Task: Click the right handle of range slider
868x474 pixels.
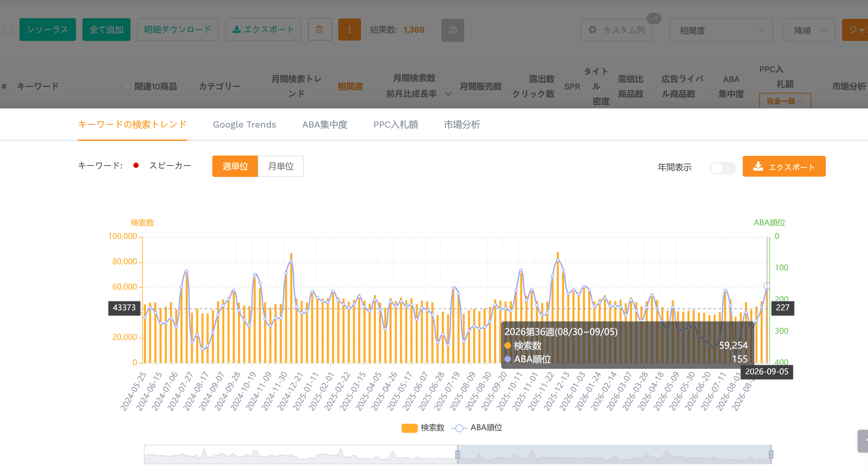Action: pyautogui.click(x=771, y=455)
